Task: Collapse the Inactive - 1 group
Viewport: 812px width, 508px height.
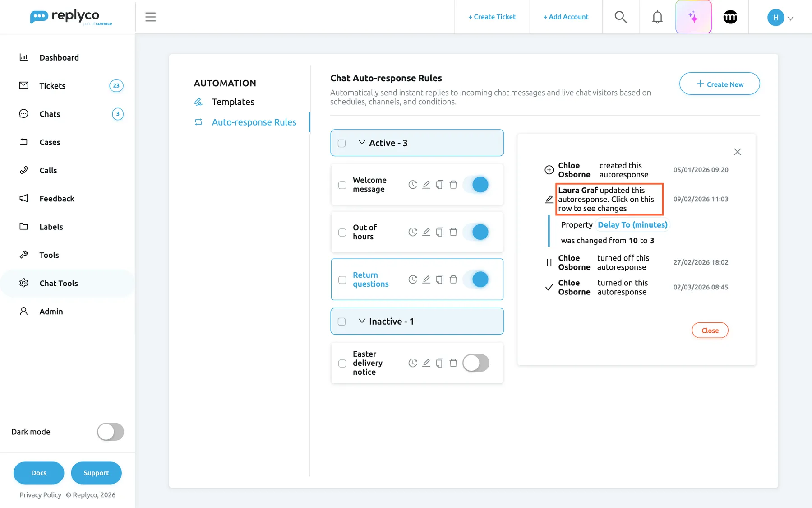Action: point(362,321)
